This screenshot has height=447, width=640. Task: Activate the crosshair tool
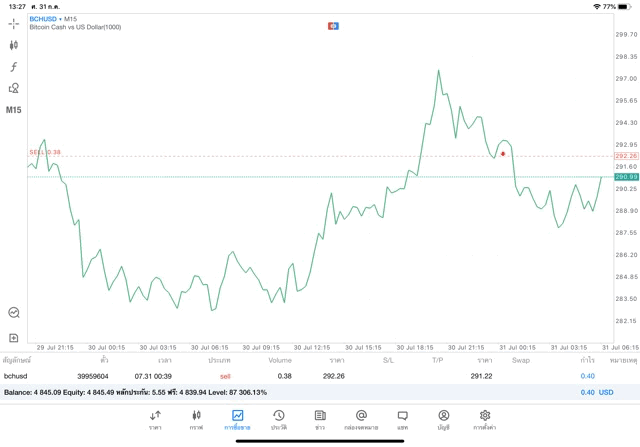point(13,23)
